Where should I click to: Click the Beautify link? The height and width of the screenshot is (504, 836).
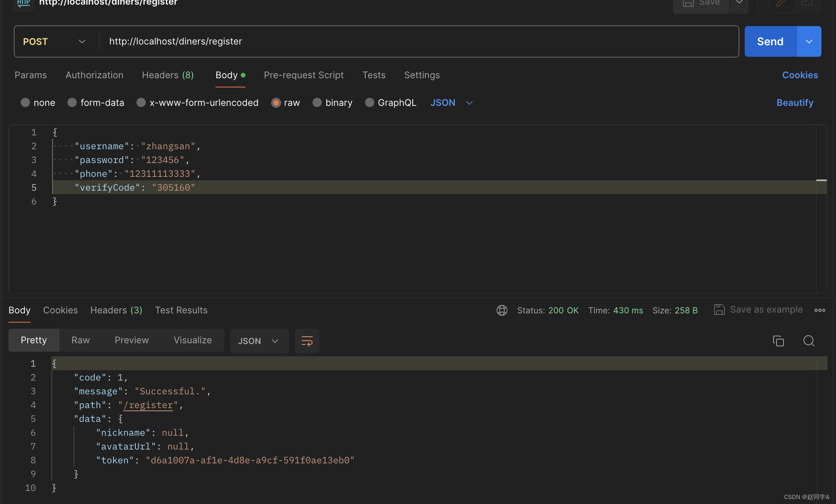click(795, 103)
